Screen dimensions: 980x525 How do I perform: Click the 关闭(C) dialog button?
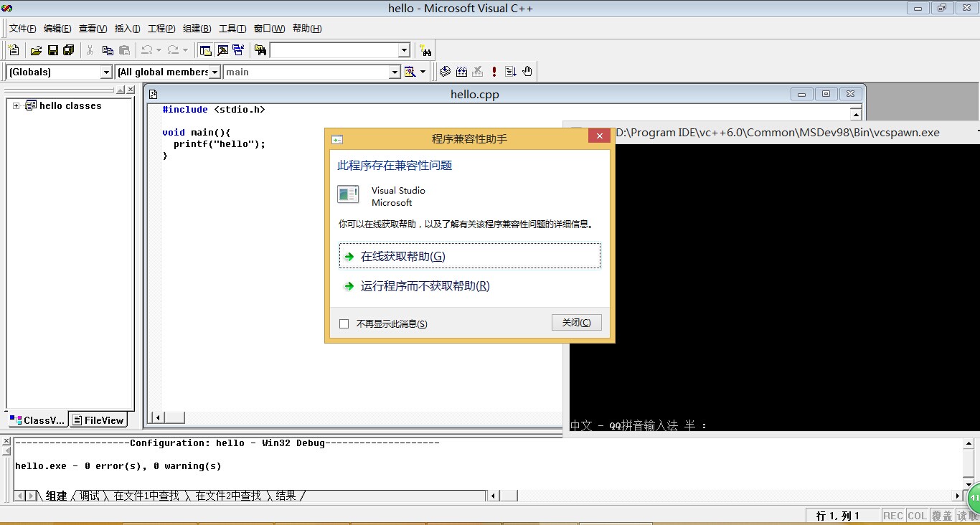click(577, 323)
